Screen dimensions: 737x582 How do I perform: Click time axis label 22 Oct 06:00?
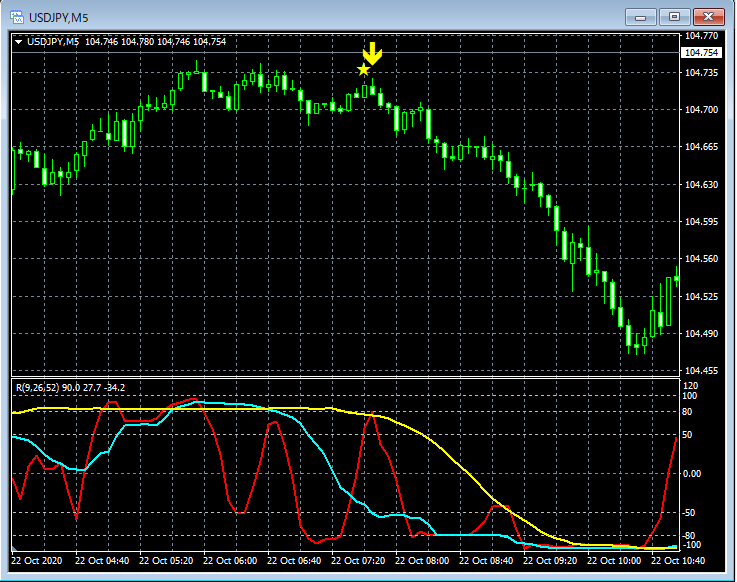tap(230, 560)
